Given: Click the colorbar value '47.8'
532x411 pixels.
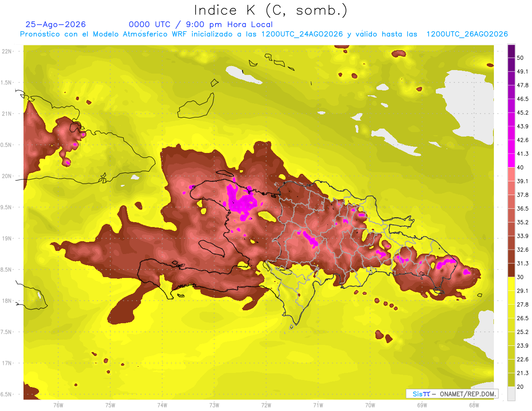Looking at the screenshot, I should click(522, 85).
